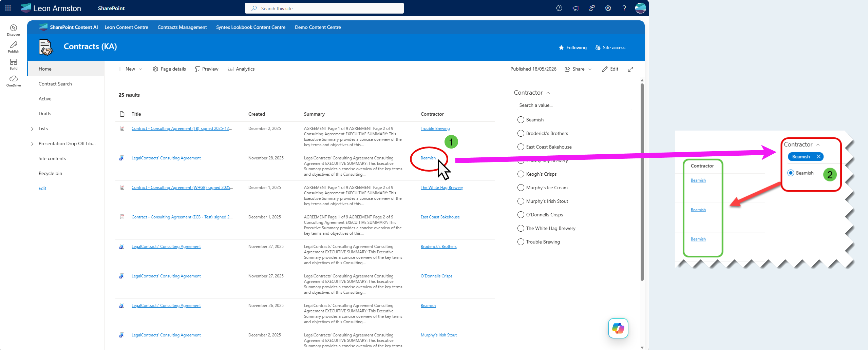
Task: Open the Contracts Management hub link
Action: (182, 27)
